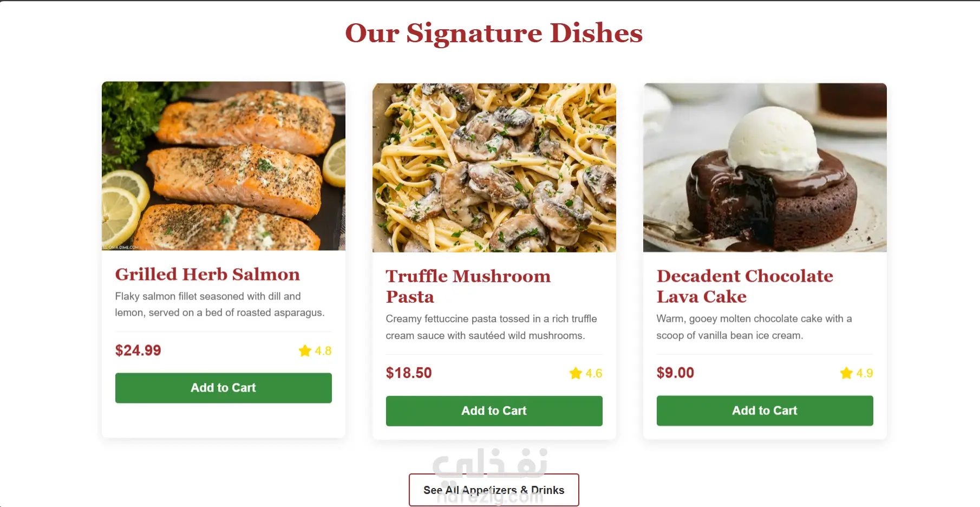980x507 pixels.
Task: View the mushroom pasta photo
Action: click(494, 168)
